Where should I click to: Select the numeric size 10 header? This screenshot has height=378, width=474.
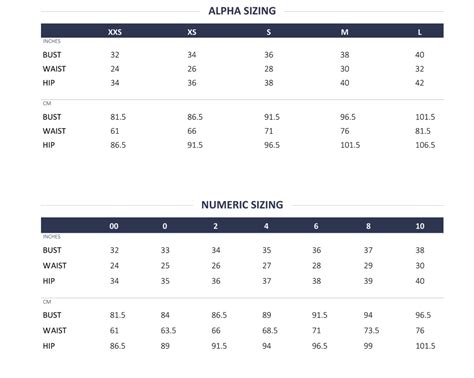[420, 226]
